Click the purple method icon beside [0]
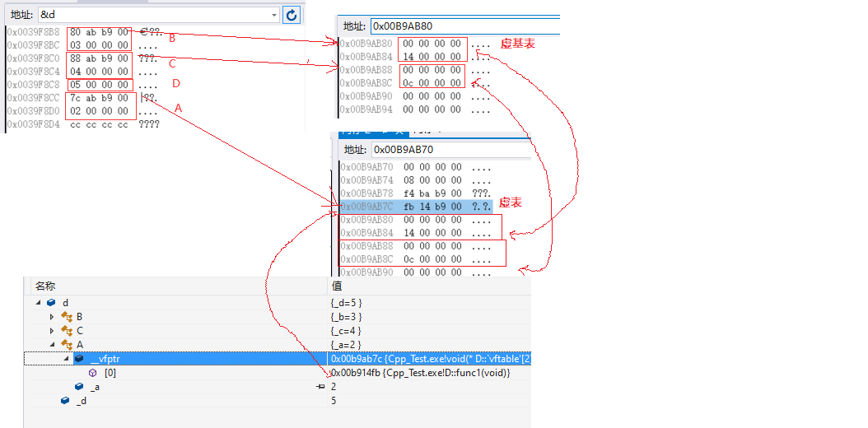The width and height of the screenshot is (868, 428). pos(92,373)
